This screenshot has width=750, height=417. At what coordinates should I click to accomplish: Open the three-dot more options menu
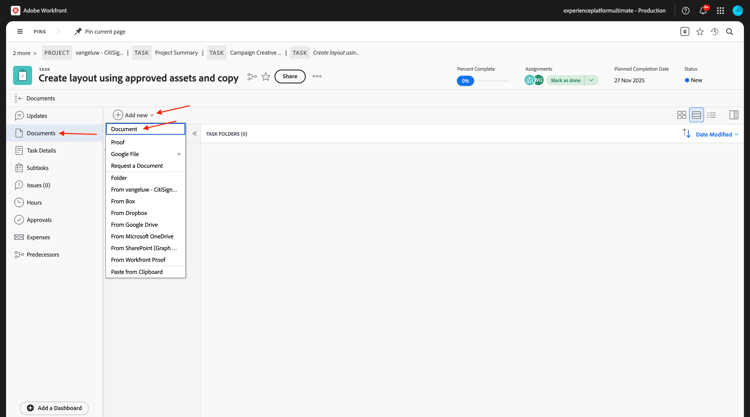click(x=317, y=77)
